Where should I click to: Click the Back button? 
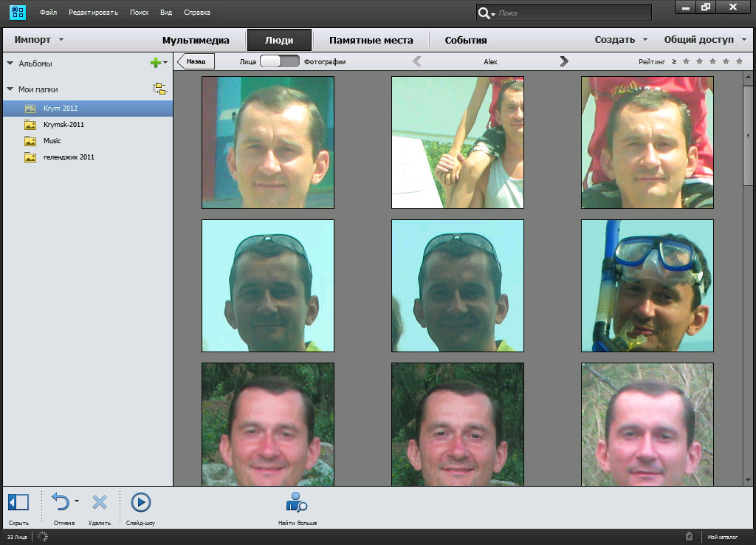tap(196, 62)
